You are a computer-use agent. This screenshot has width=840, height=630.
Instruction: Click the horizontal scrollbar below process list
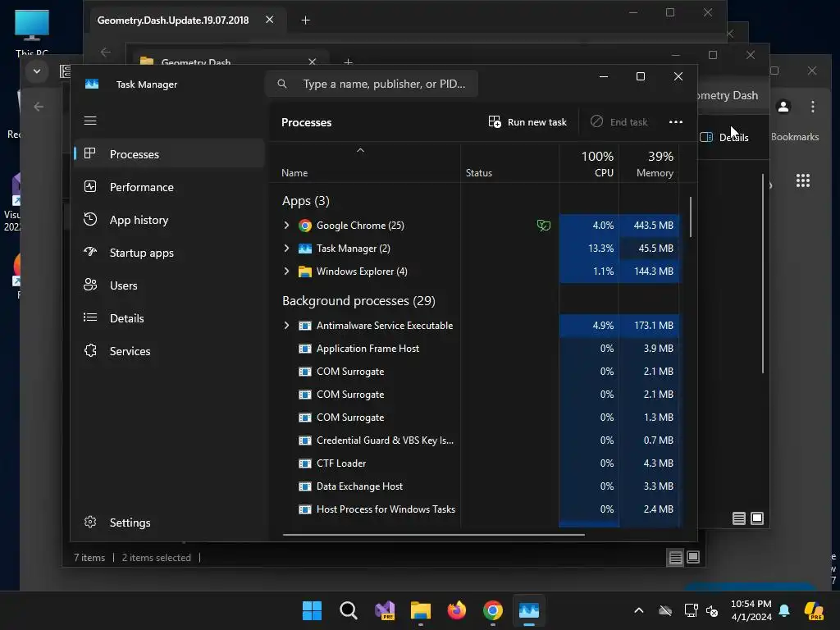433,534
